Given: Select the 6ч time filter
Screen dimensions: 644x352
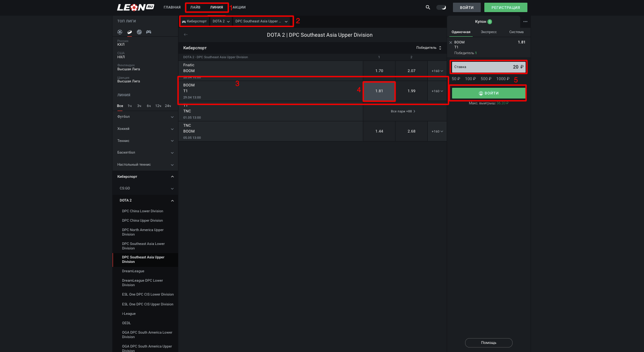Looking at the screenshot, I should point(148,106).
